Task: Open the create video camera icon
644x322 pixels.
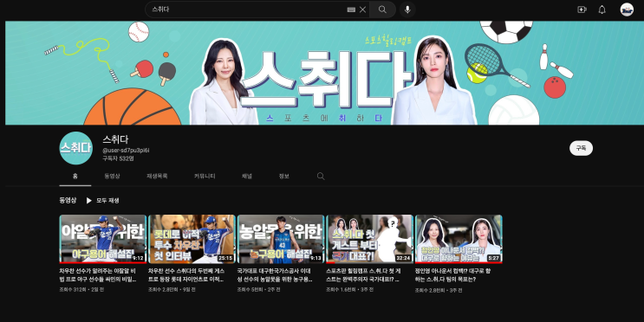Action: click(582, 10)
